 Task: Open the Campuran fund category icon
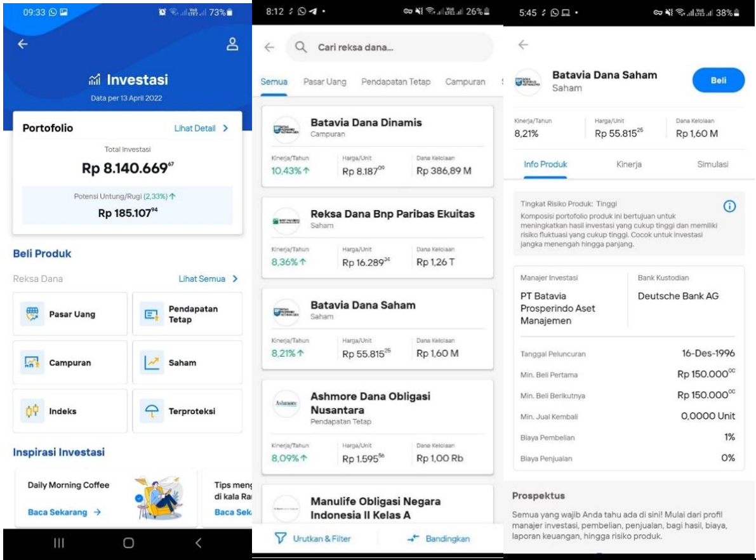(30, 363)
